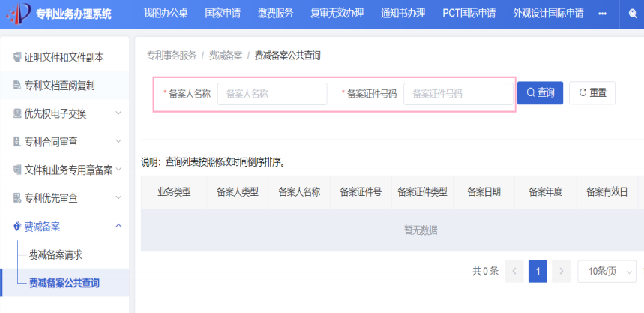Expand the 优先权电子交换 submenu chevron
This screenshot has width=644, height=313.
pyautogui.click(x=118, y=114)
